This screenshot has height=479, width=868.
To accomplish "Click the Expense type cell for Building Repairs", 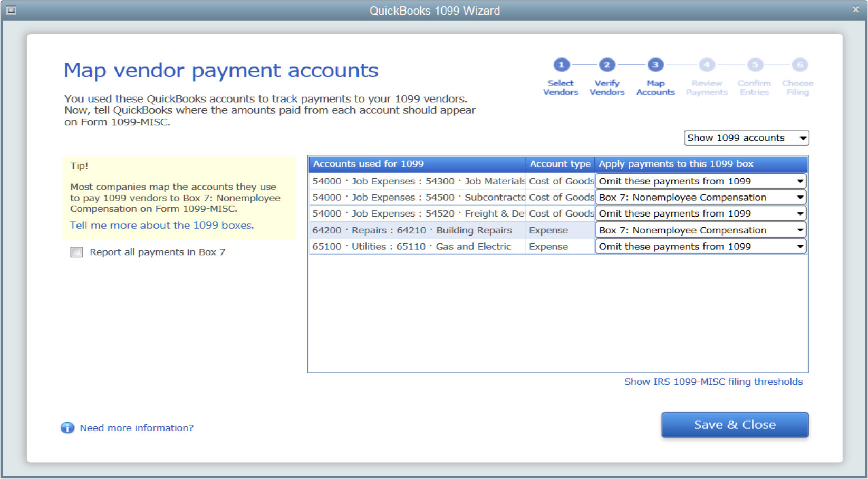I will [x=560, y=230].
